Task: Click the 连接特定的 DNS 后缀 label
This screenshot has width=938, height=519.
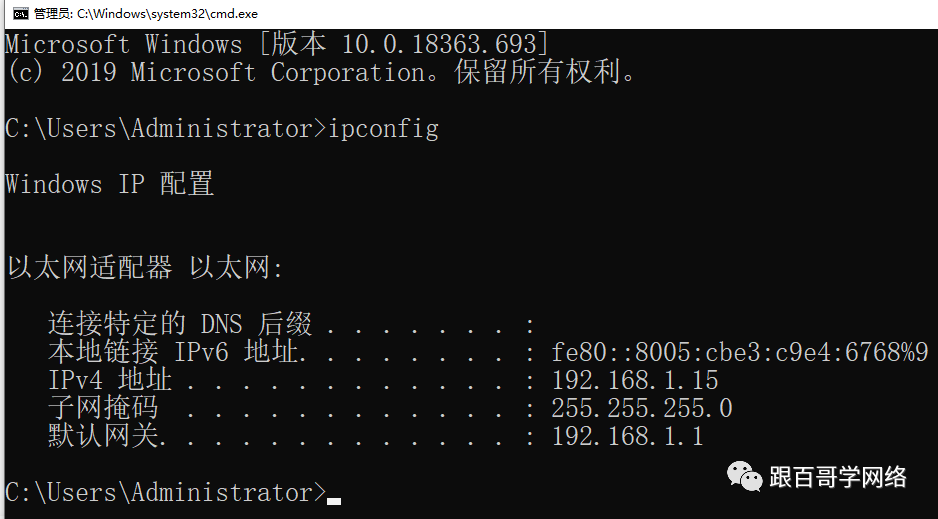Action: pos(179,324)
